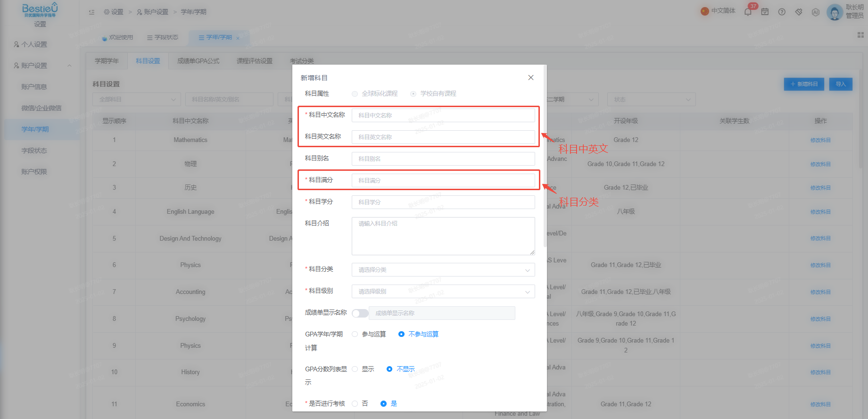Image resolution: width=868 pixels, height=419 pixels.
Task: Open the 科目分类 请选择分类 dropdown
Action: [x=443, y=269]
